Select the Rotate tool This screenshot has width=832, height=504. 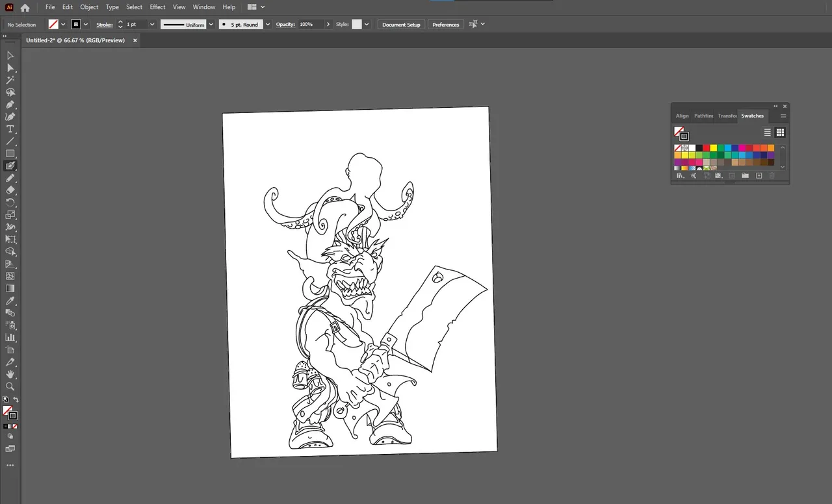tap(10, 203)
